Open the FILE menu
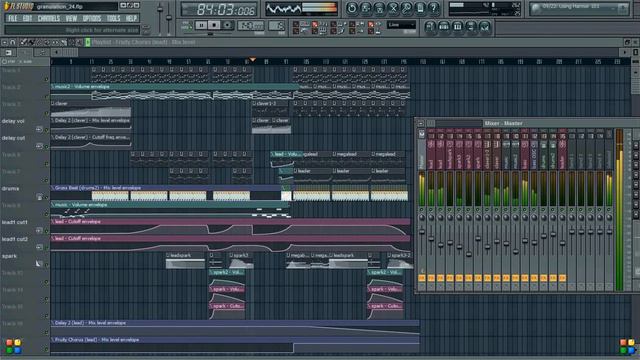This screenshot has width=640, height=360. click(13, 18)
